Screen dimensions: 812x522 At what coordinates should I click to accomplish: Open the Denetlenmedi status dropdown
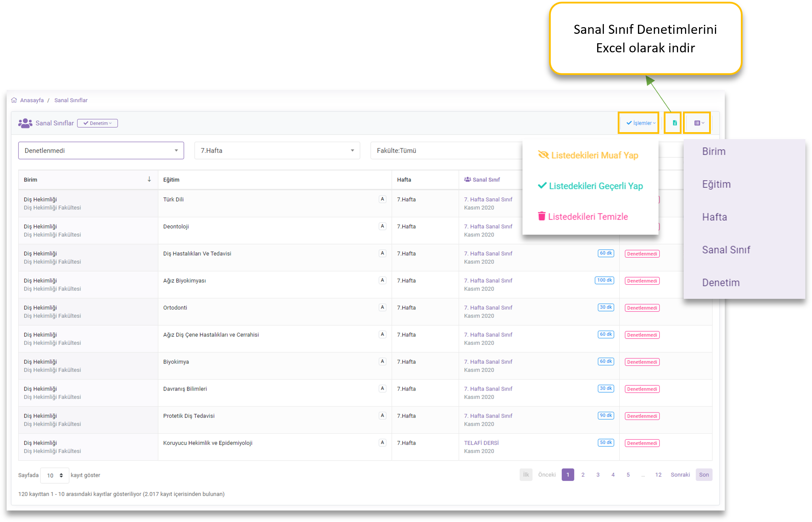(x=101, y=151)
